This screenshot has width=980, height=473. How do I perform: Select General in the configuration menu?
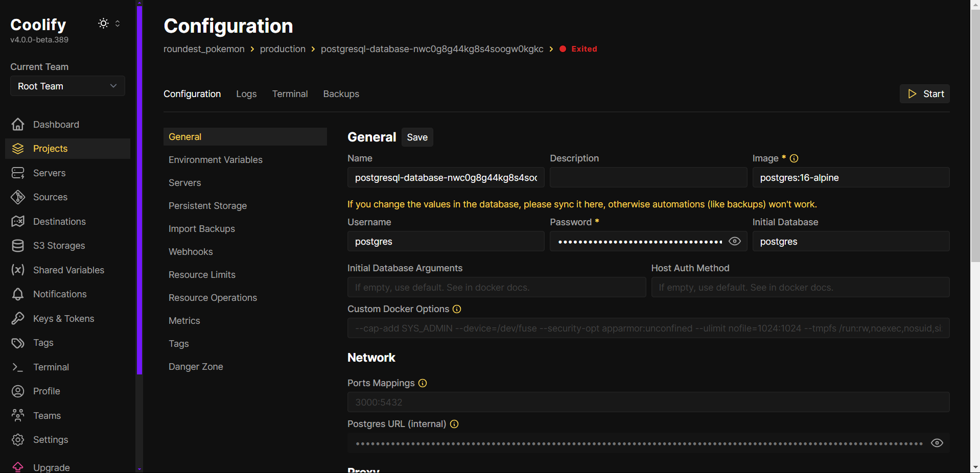click(x=245, y=137)
